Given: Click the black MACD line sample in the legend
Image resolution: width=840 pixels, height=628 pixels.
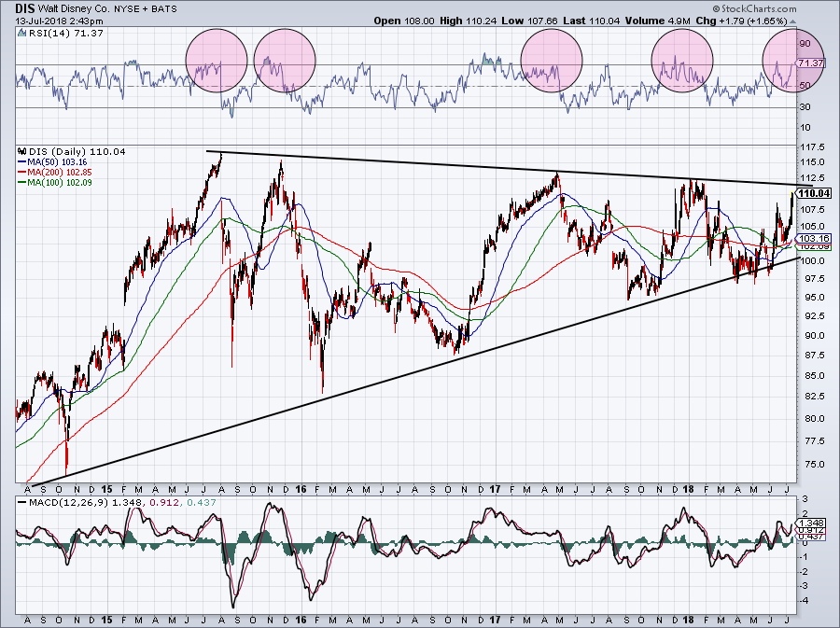Looking at the screenshot, I should (22, 503).
